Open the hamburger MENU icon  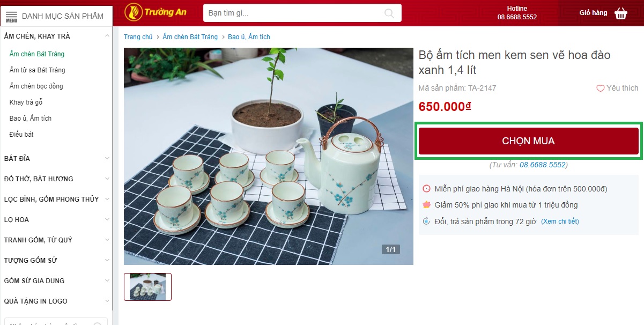11,17
